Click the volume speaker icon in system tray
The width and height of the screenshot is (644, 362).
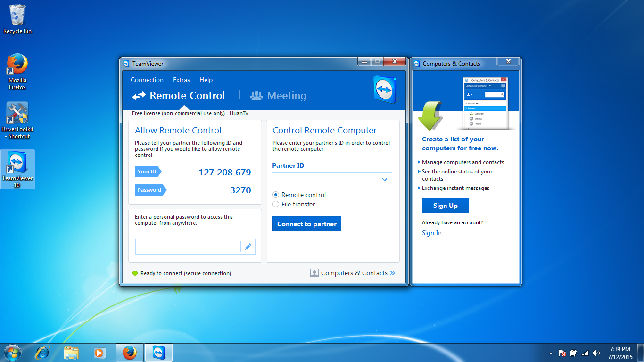coord(596,353)
